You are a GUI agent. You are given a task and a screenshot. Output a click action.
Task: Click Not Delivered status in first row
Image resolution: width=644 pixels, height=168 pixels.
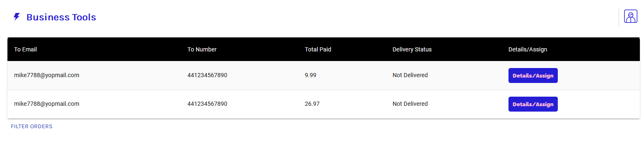point(410,75)
